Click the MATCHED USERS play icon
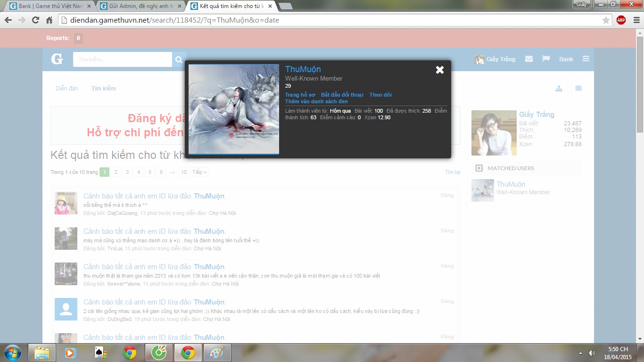The image size is (644, 362). [x=479, y=168]
